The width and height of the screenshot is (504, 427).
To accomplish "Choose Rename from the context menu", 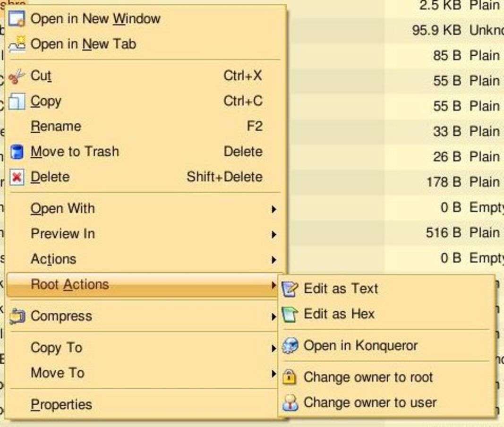I will 56,127.
